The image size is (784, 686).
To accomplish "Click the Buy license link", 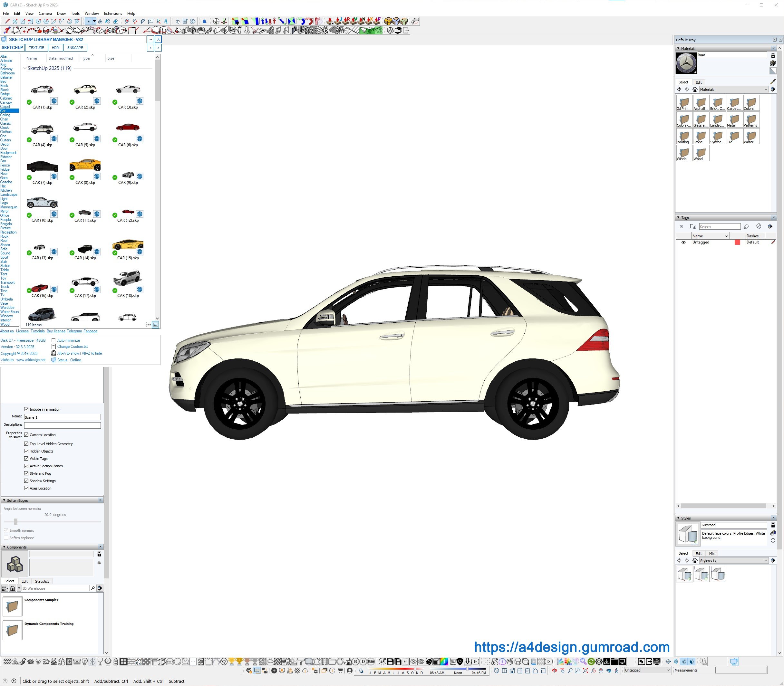I will click(56, 331).
